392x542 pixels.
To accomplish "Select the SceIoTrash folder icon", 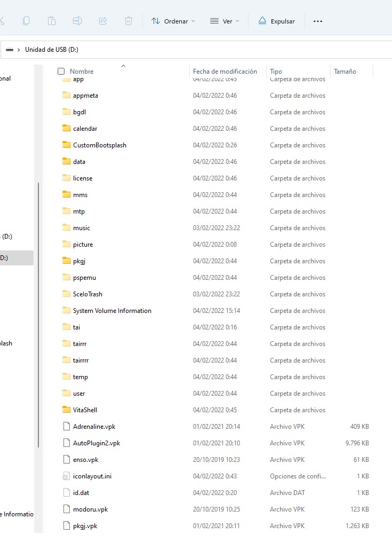I will pyautogui.click(x=66, y=294).
